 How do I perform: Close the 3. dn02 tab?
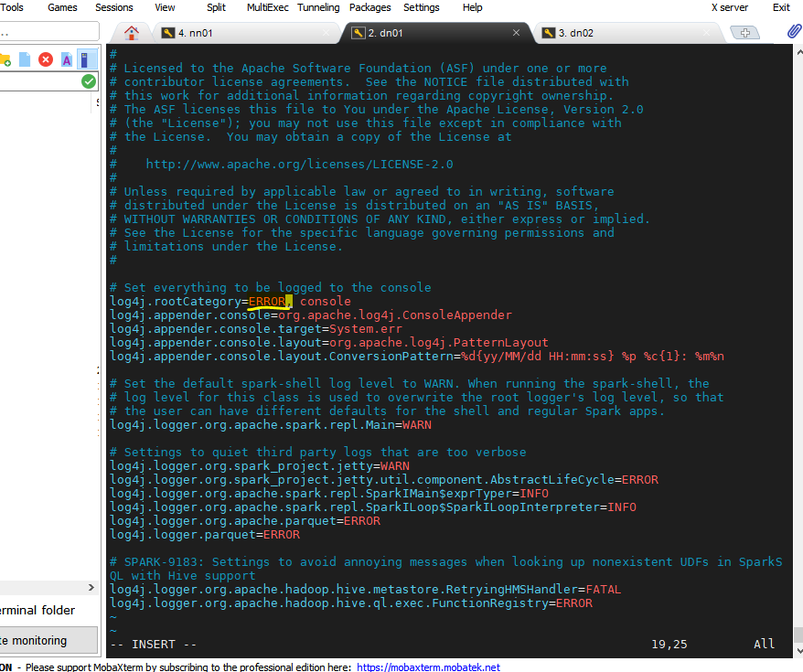click(707, 33)
